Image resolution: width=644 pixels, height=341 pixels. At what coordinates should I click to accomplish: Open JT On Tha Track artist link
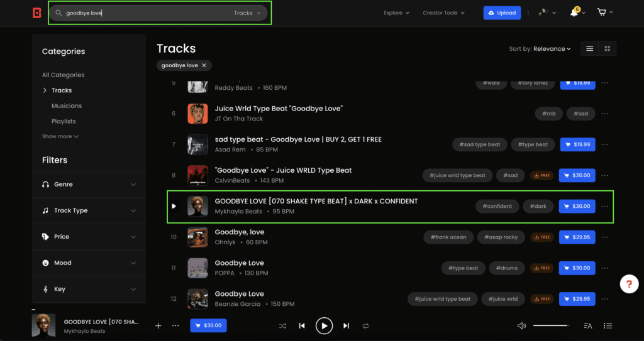pyautogui.click(x=238, y=119)
